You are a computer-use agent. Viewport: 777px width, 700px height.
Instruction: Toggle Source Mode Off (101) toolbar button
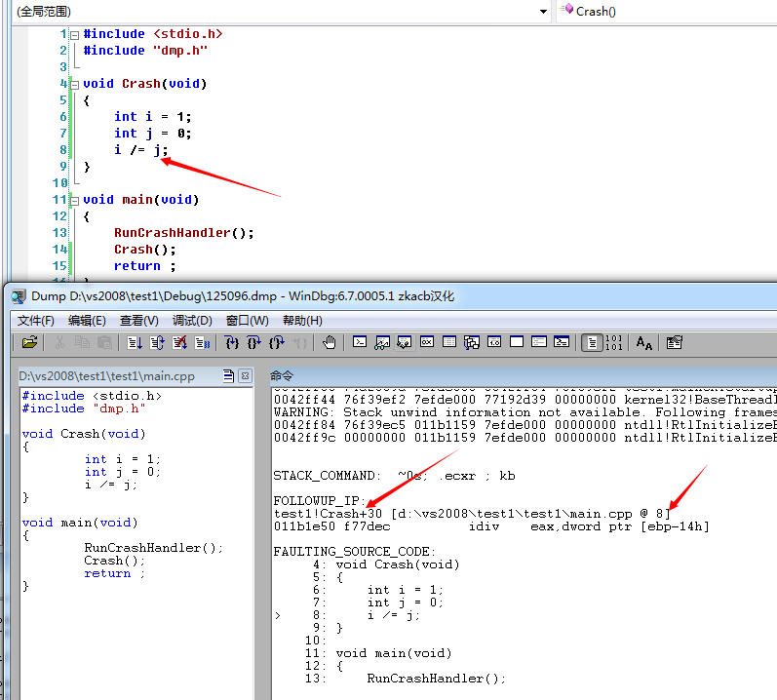point(614,342)
